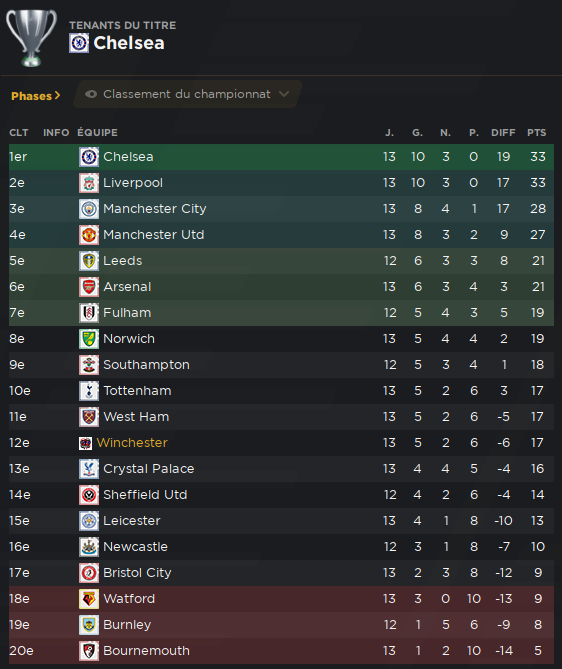Select the Crystal Palace table row

281,469
